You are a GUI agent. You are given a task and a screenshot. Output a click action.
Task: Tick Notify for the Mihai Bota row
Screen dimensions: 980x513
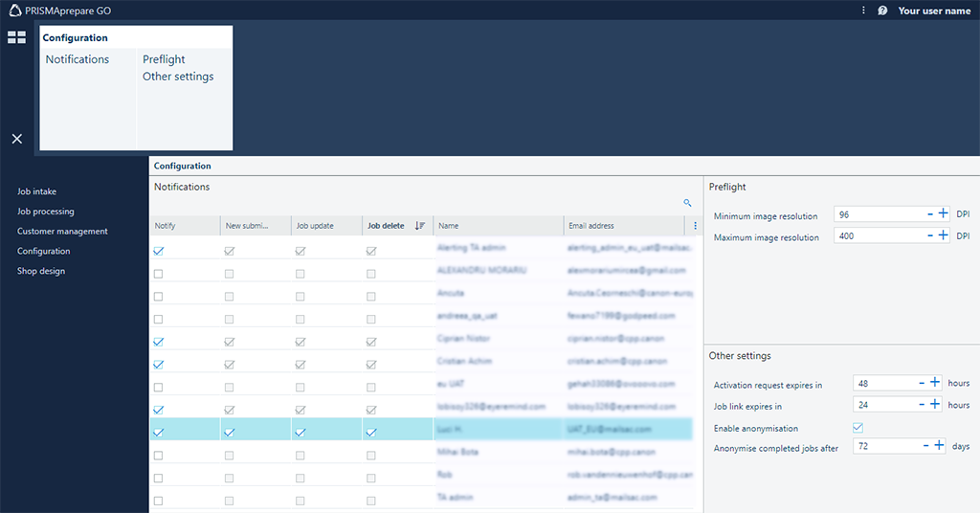[x=158, y=456]
